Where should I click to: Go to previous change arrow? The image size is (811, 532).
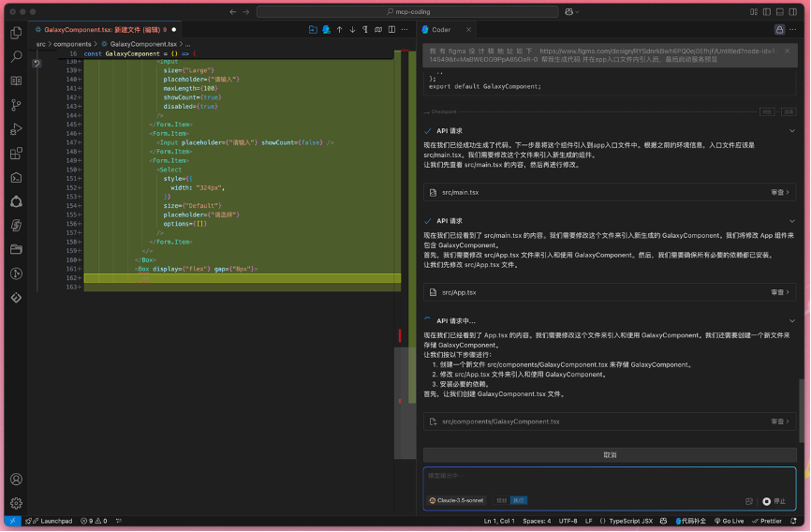click(x=339, y=29)
